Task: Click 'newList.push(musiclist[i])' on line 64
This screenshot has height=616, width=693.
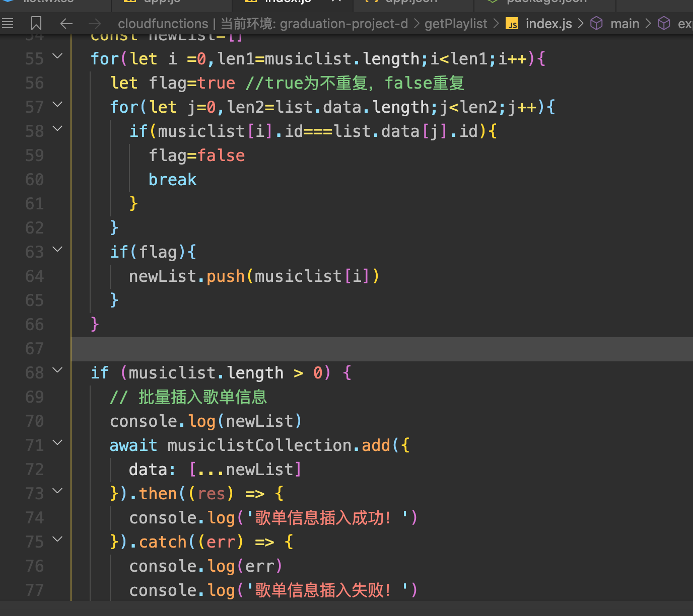Action: point(254,276)
